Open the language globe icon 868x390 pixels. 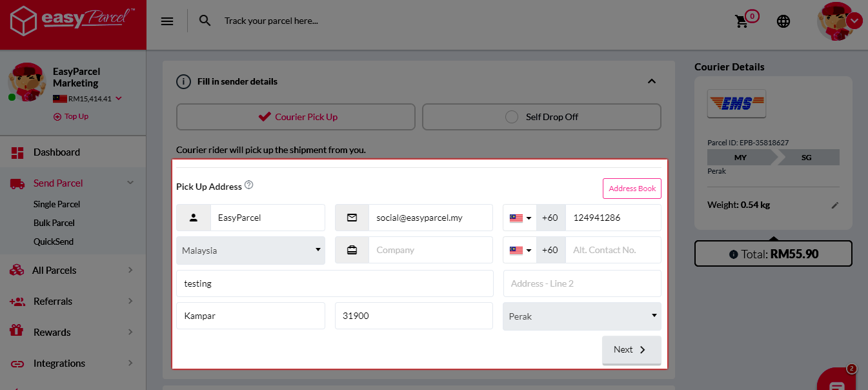(783, 21)
